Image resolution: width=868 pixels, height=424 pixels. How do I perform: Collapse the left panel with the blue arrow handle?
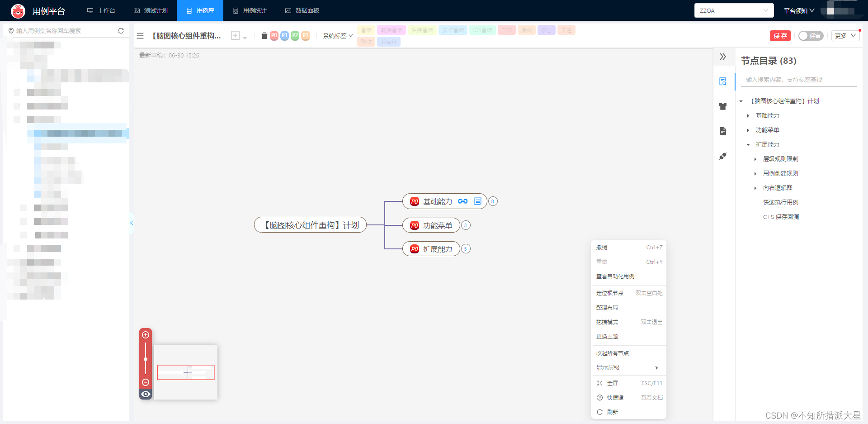(x=132, y=223)
